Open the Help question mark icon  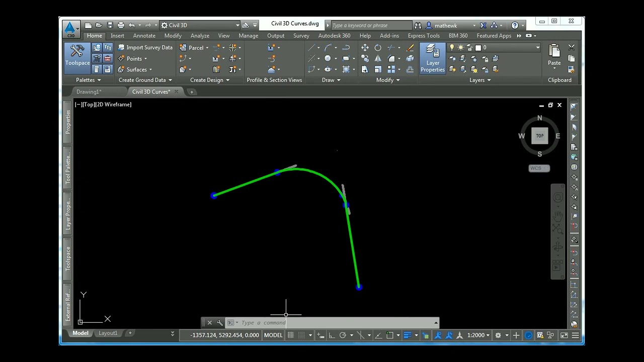click(x=515, y=25)
